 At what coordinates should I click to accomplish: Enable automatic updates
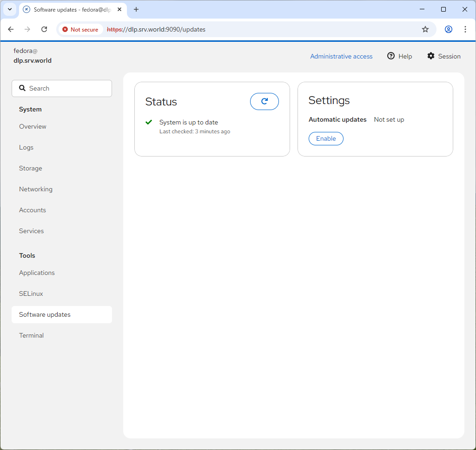pyautogui.click(x=326, y=138)
